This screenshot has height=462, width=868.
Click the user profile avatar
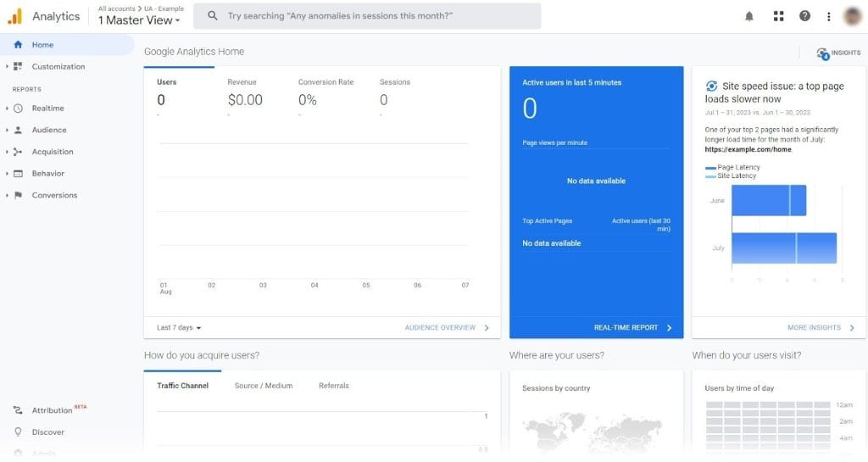(853, 16)
